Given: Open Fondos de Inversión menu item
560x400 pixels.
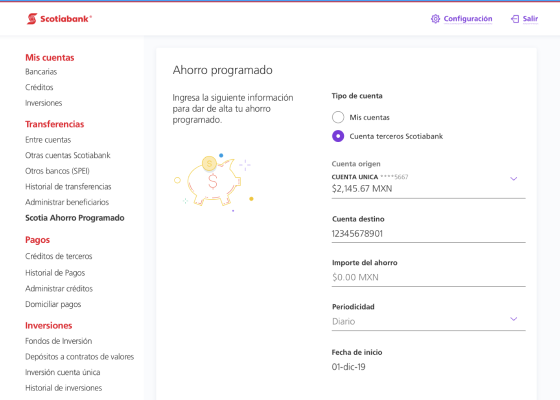Looking at the screenshot, I should (x=59, y=341).
